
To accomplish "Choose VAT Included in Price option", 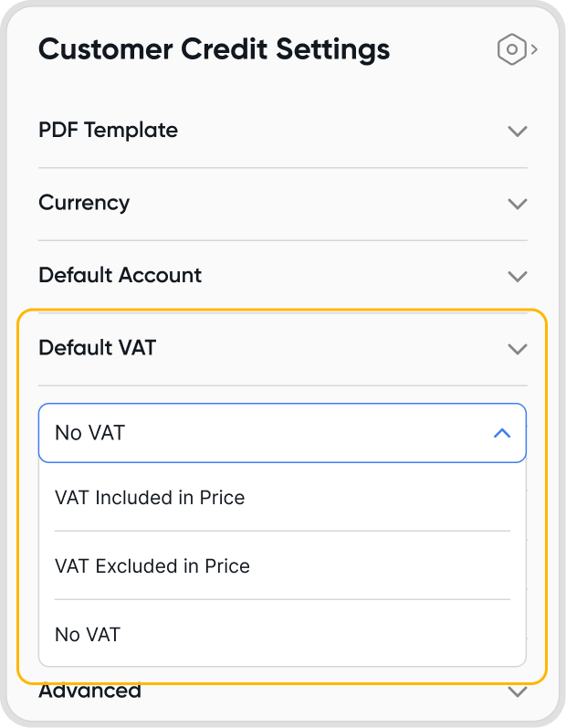I will pos(150,498).
